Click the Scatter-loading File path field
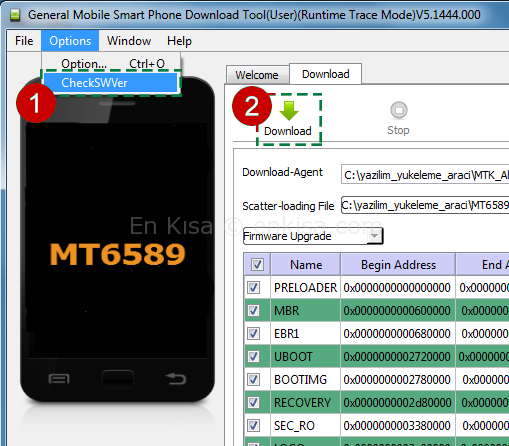This screenshot has width=509, height=446. 425,205
